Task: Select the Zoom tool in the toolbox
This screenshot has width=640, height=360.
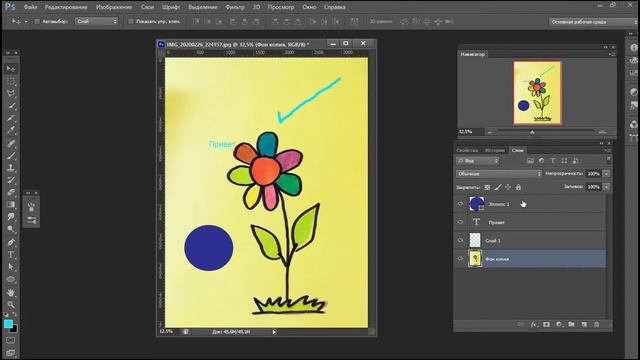Action: tap(11, 304)
